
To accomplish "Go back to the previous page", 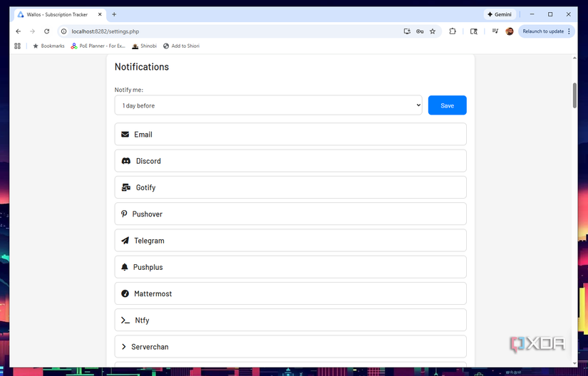I will [19, 31].
